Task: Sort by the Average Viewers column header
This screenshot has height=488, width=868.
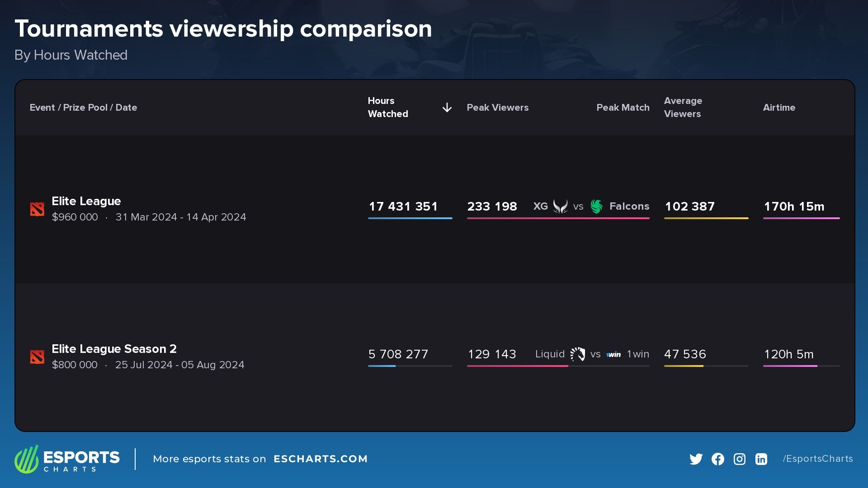Action: point(683,108)
